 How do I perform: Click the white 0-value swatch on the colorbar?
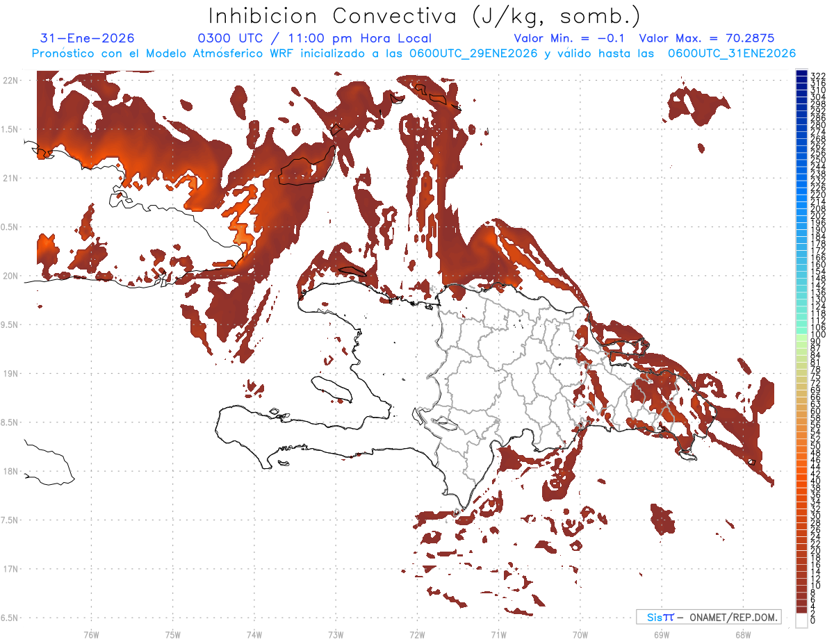[802, 620]
